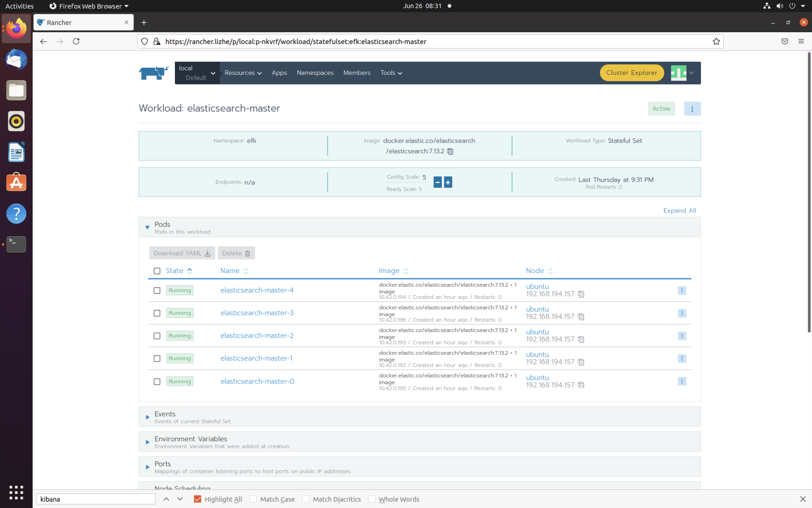Copy node IP for elasticsearch-master-3 row
Screen dimensions: 812x508
click(x=581, y=317)
